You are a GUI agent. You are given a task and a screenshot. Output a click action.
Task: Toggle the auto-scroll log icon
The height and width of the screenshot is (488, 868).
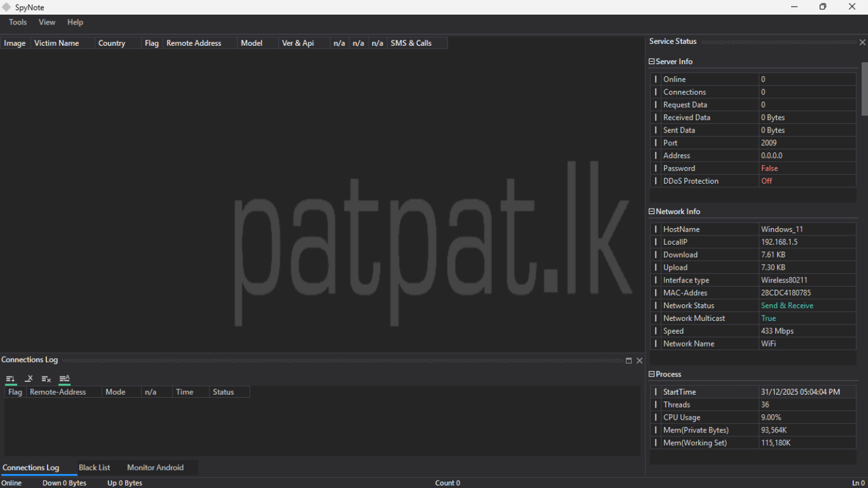10,379
